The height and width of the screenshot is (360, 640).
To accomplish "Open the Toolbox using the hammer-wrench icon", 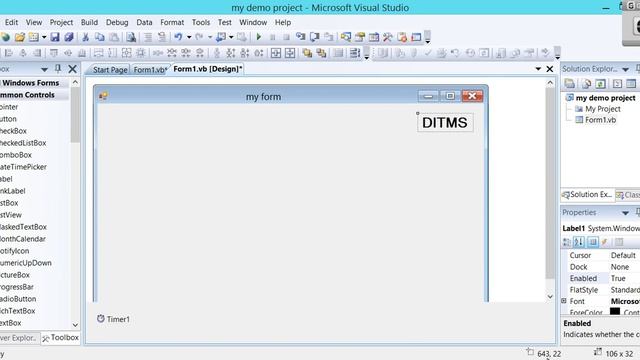I will click(388, 38).
